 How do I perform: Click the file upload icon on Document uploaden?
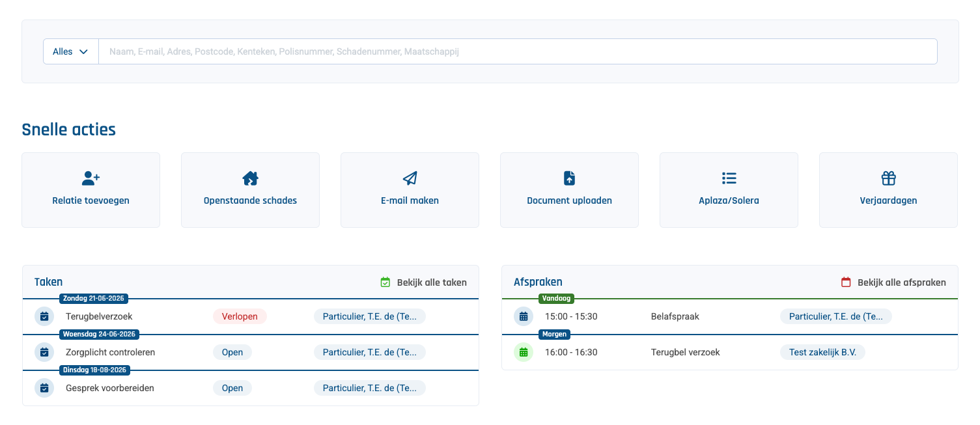click(x=569, y=178)
